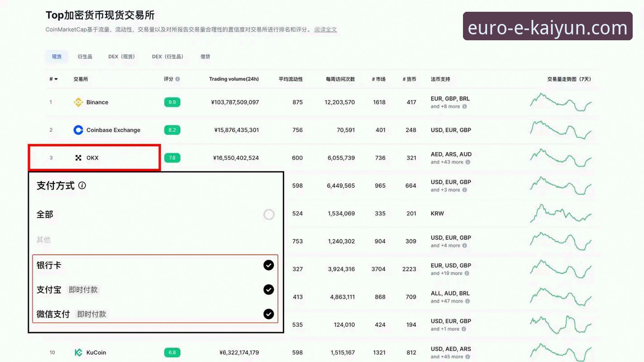Click KuCoin 6.8 score badge

click(172, 352)
